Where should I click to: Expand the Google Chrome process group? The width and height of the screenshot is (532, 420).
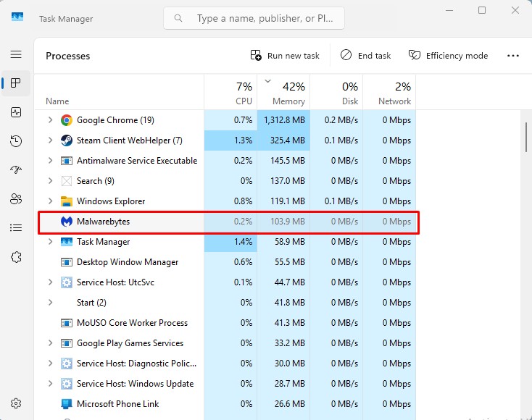tap(50, 120)
